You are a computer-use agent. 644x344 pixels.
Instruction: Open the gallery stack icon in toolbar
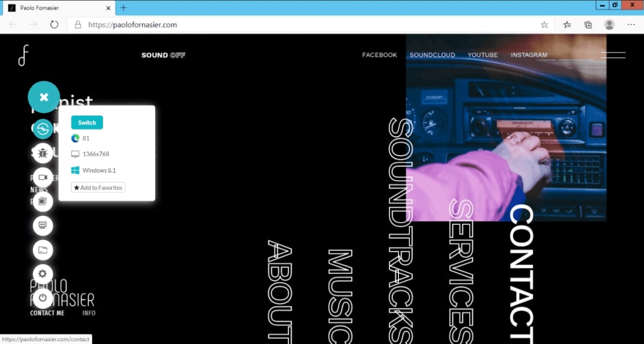coord(42,201)
